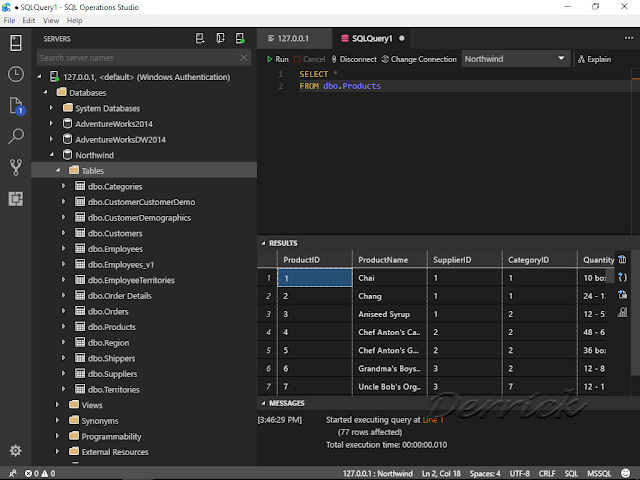Expand System Databases folder
The height and width of the screenshot is (480, 640).
[51, 108]
